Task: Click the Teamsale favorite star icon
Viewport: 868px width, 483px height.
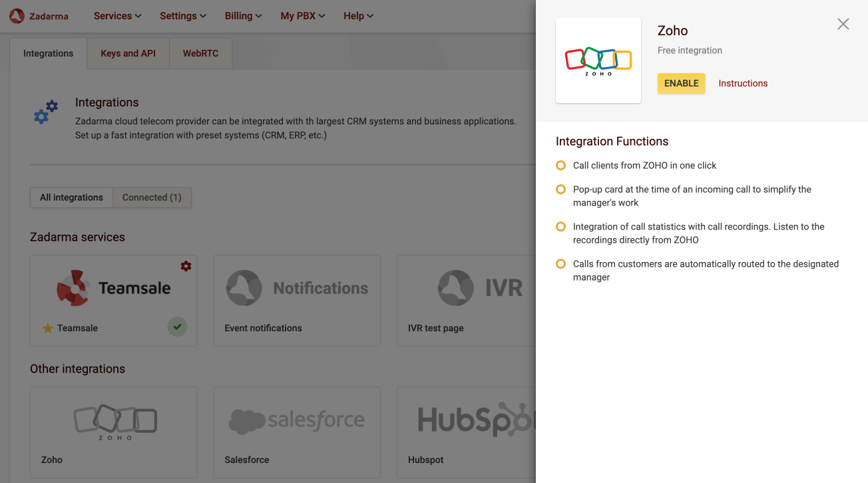Action: [48, 329]
